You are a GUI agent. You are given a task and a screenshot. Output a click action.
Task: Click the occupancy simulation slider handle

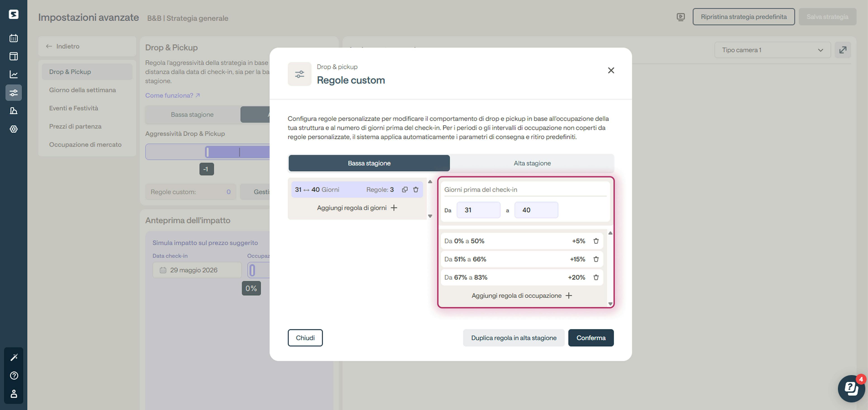[252, 270]
